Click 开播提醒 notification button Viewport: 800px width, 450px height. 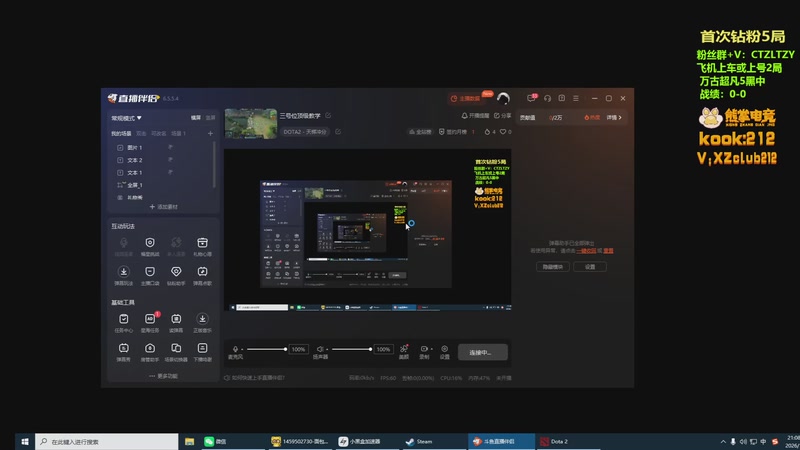point(475,116)
